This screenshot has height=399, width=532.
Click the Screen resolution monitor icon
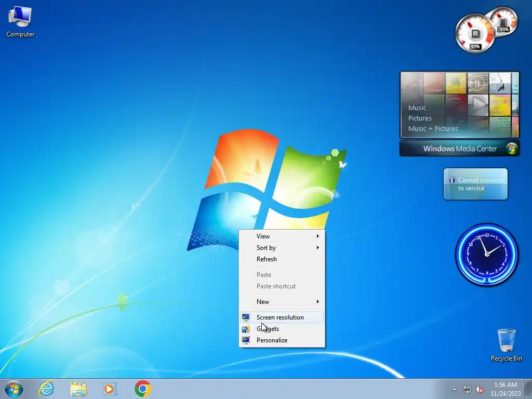(x=246, y=317)
